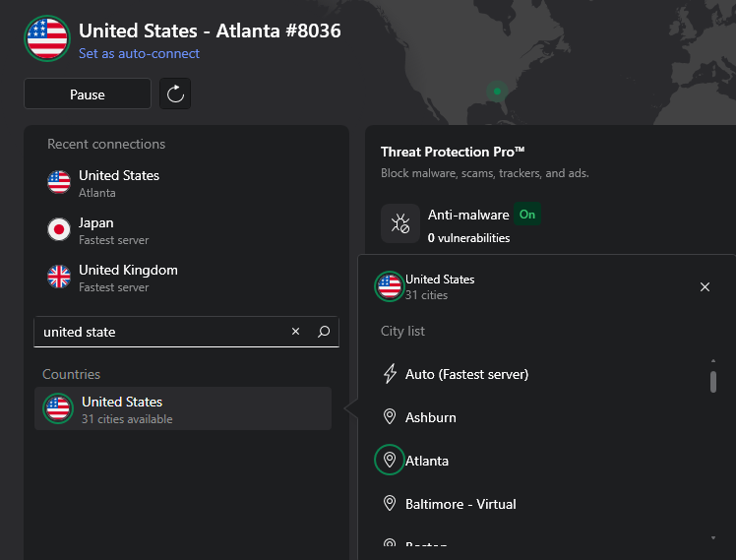Click the Threat Protection Pro heading
The image size is (736, 560).
tap(453, 152)
